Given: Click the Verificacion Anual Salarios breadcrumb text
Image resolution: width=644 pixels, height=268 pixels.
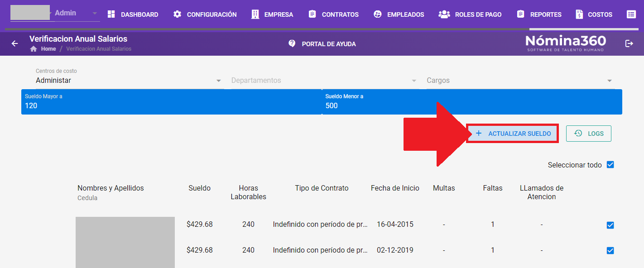Looking at the screenshot, I should (x=99, y=49).
